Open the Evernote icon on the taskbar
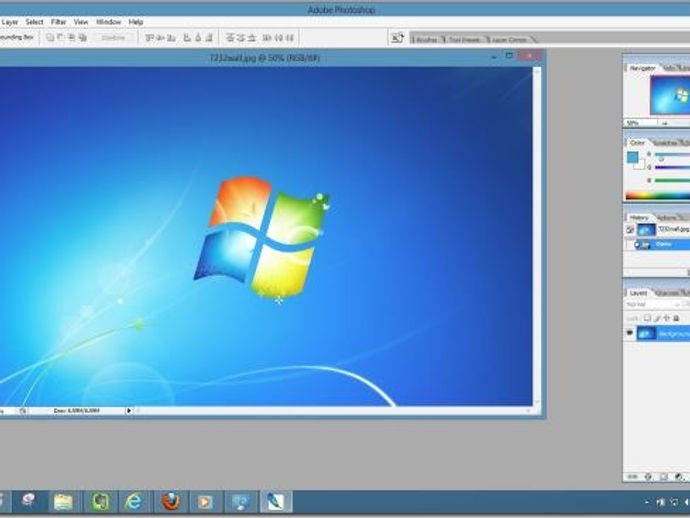 pos(100,501)
